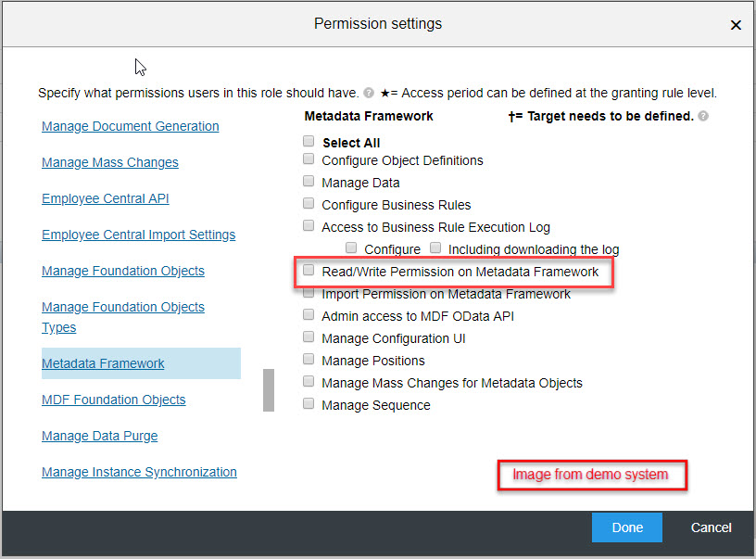Enable Admin access to MDF OData API
The height and width of the screenshot is (559, 756).
pos(309,314)
